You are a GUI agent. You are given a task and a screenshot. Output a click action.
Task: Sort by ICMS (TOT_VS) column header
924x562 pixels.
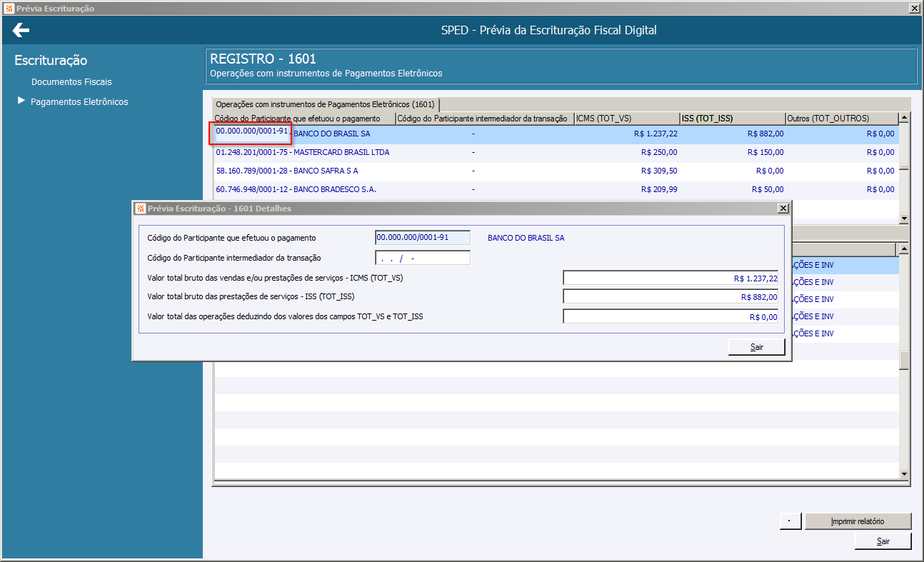pyautogui.click(x=626, y=119)
